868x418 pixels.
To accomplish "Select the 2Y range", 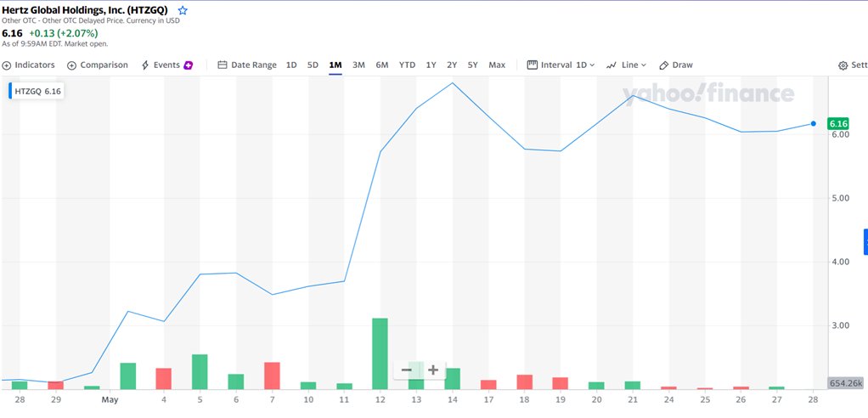I will (453, 65).
